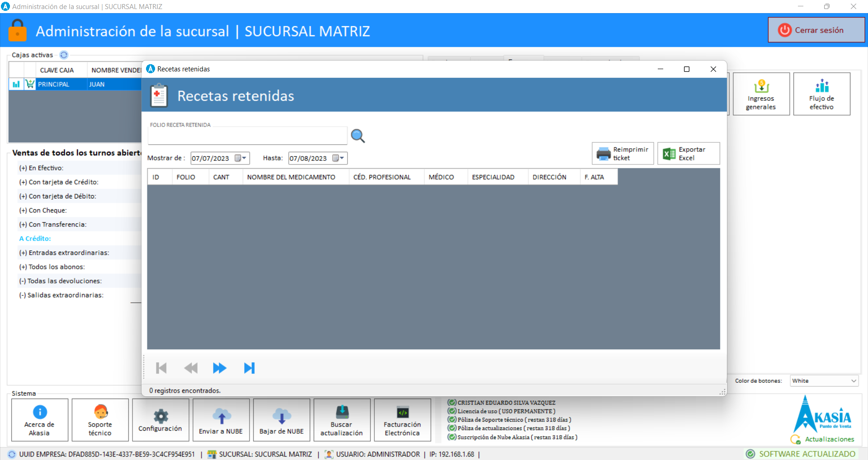Open Ingresos generales report
This screenshot has height=460, width=868.
[x=761, y=94]
